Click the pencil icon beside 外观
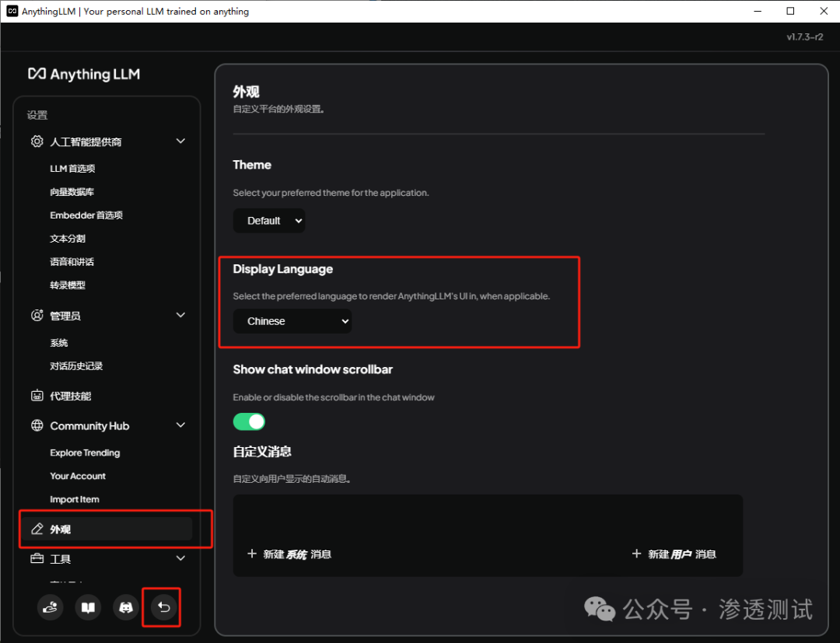 coord(37,529)
